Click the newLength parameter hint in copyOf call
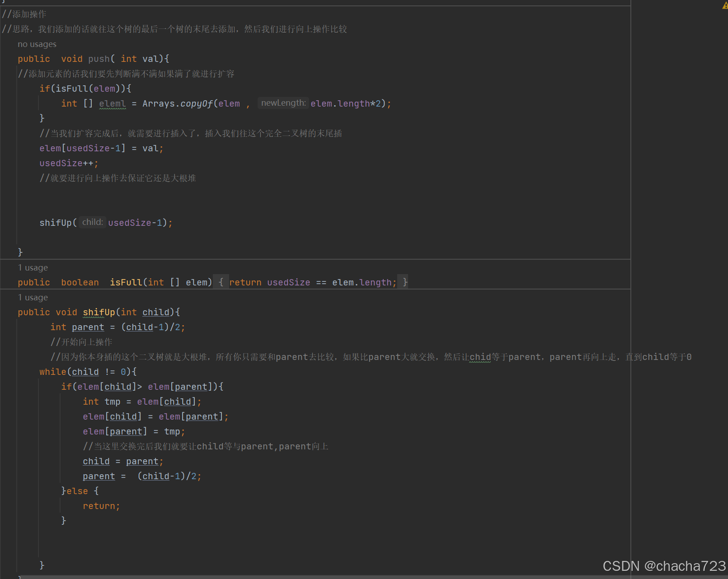This screenshot has height=579, width=728. (283, 103)
